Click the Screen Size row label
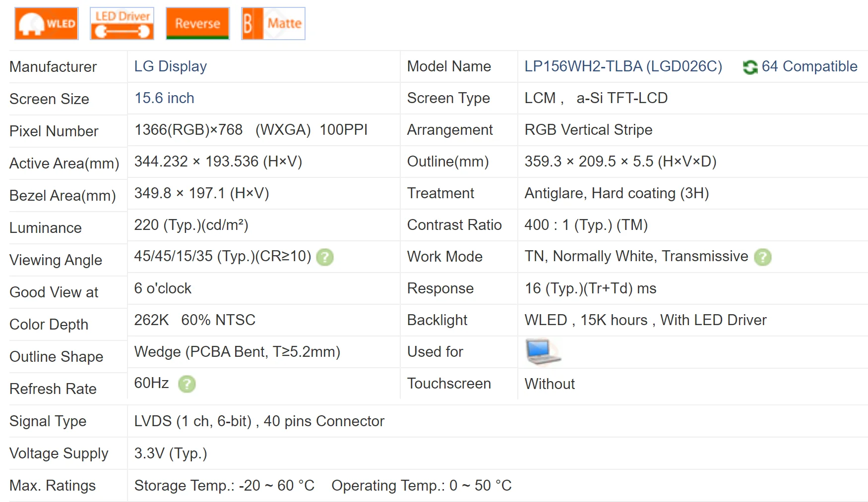 pyautogui.click(x=49, y=99)
